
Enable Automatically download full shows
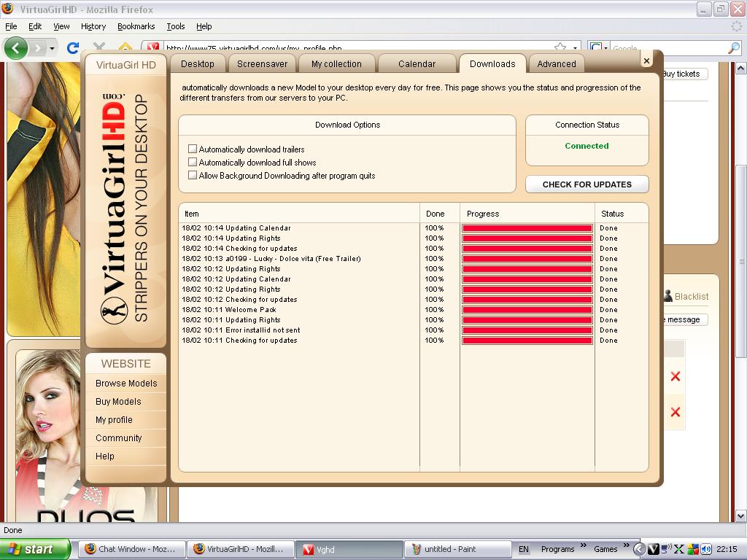click(x=193, y=162)
